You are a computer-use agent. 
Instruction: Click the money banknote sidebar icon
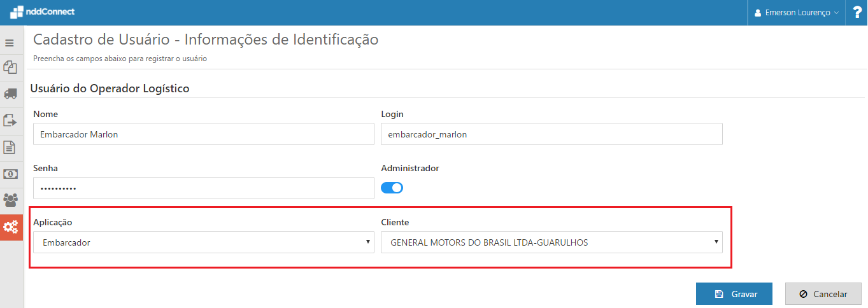[x=10, y=174]
